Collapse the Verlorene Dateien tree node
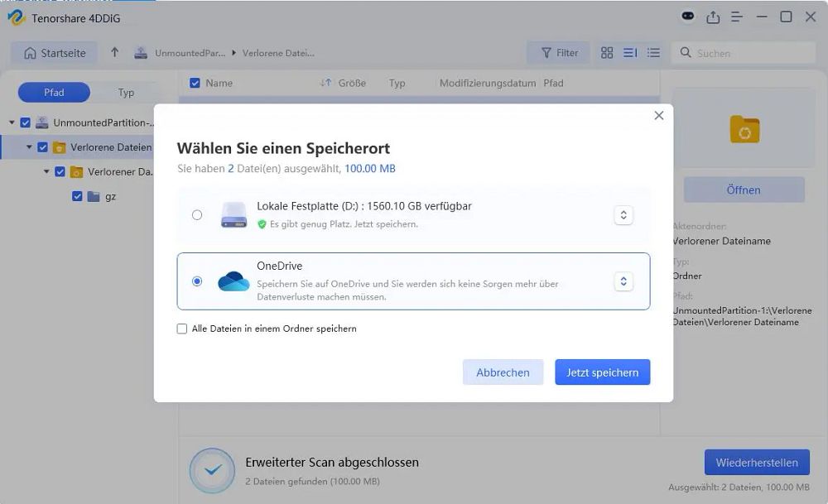This screenshot has height=504, width=828. [x=29, y=147]
